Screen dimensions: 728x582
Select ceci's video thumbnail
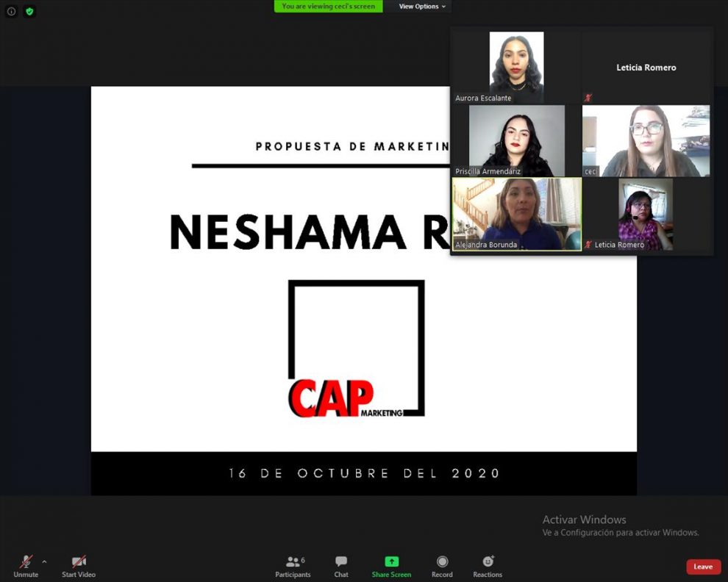click(646, 140)
